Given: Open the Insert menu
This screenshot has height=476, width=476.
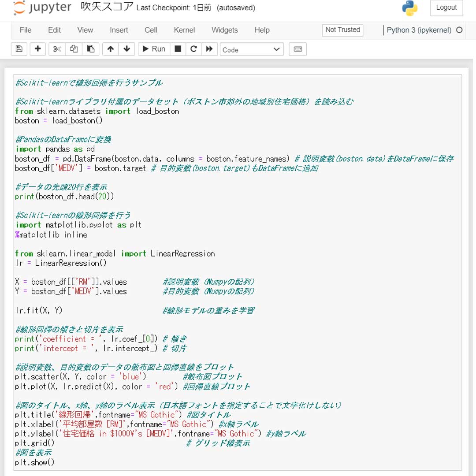Looking at the screenshot, I should point(119,30).
